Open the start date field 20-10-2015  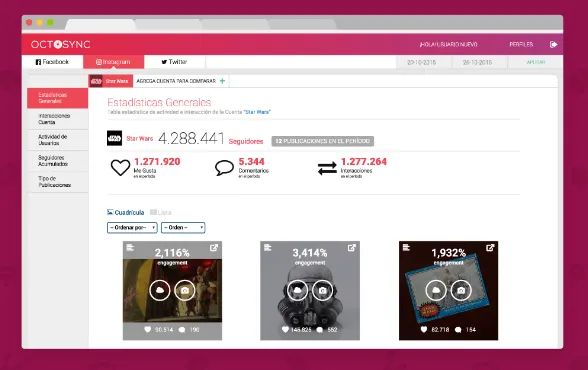click(x=422, y=62)
